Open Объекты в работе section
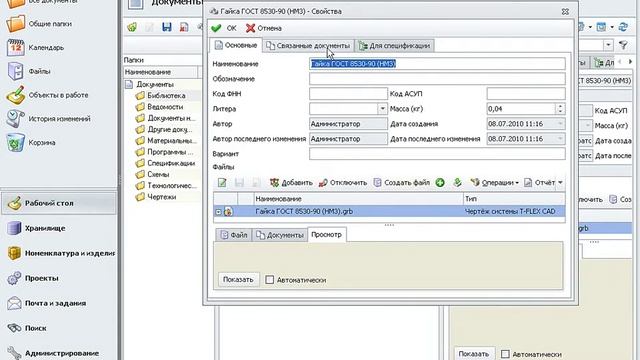 point(48,95)
